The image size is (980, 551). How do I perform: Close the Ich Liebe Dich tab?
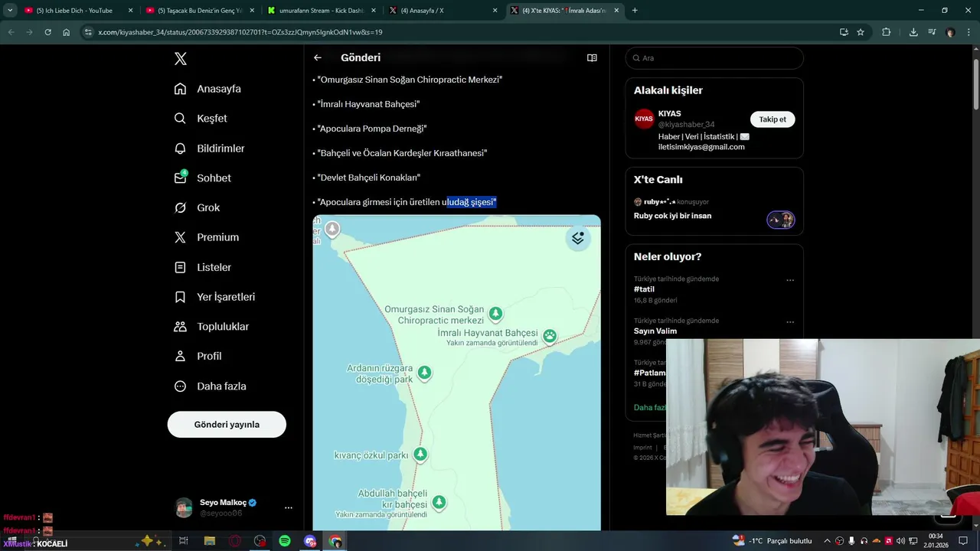130,11
